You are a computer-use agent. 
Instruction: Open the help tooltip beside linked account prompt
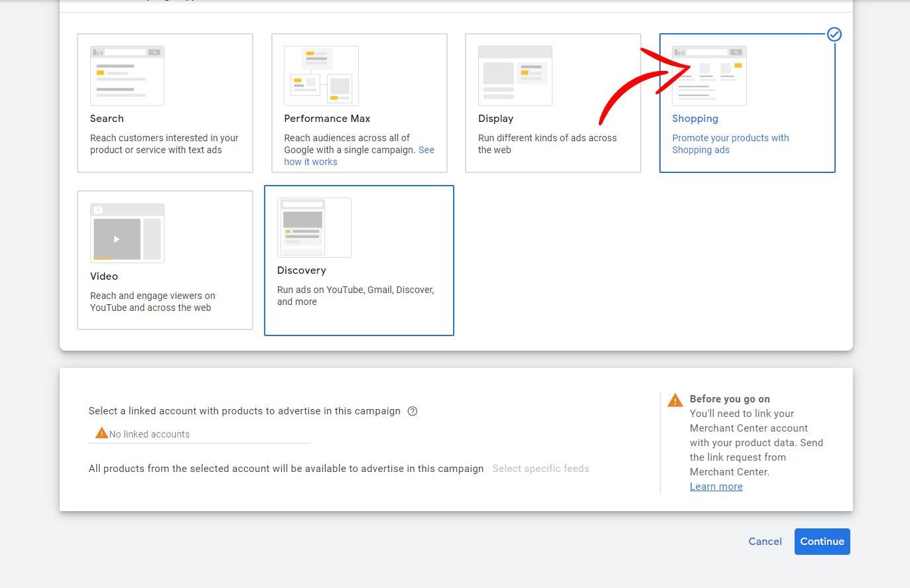[412, 411]
